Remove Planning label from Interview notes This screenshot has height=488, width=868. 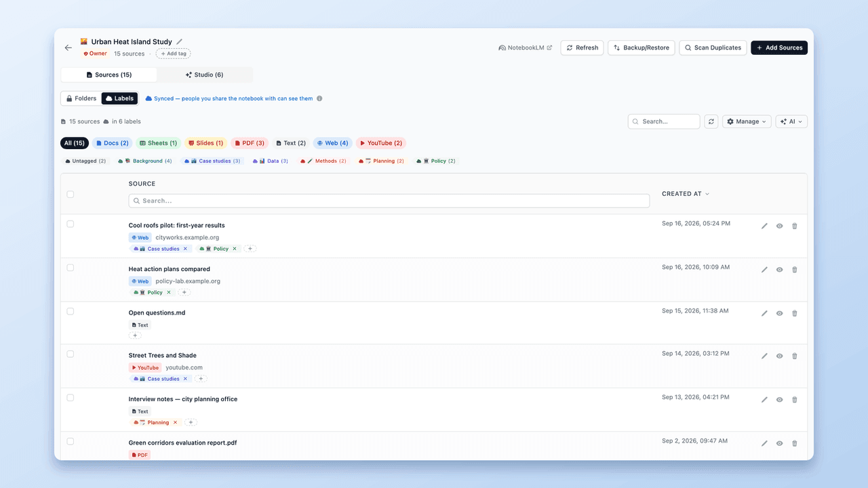[x=175, y=422]
